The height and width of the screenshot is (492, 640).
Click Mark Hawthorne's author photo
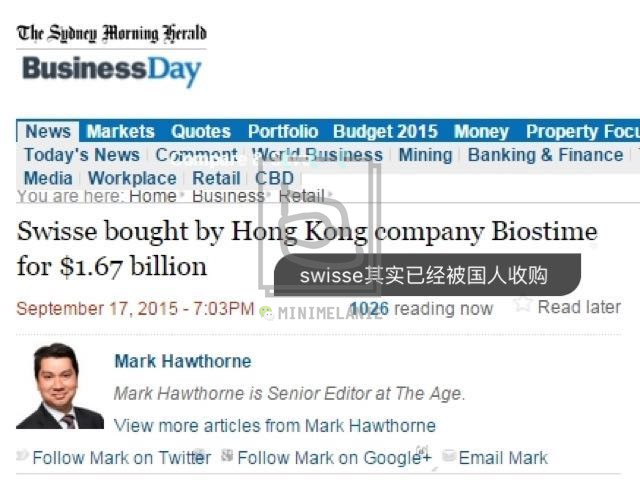point(60,386)
